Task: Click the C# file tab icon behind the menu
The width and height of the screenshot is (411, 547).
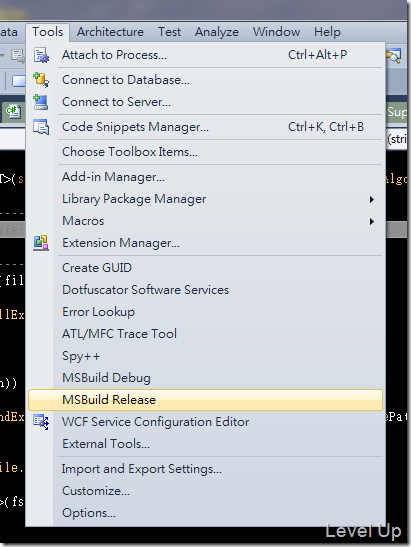Action: [13, 112]
